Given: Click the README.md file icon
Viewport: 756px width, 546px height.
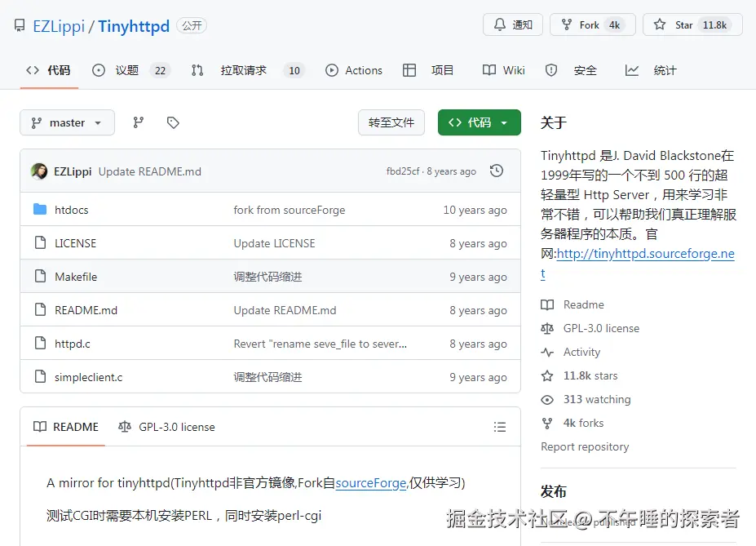Looking at the screenshot, I should click(41, 309).
